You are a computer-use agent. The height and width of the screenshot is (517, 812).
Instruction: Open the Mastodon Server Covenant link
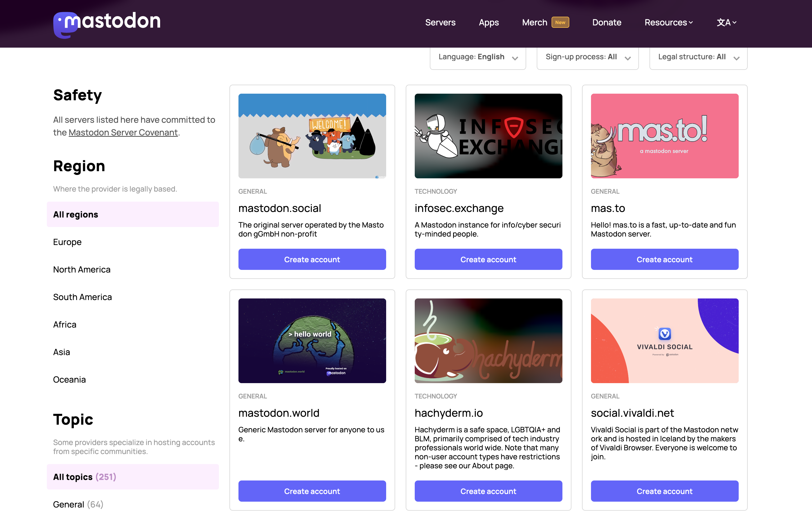tap(123, 133)
